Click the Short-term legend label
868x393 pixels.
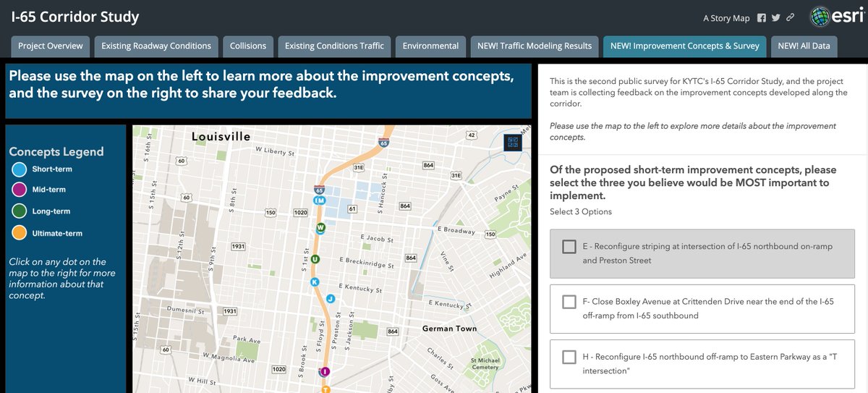click(x=52, y=169)
